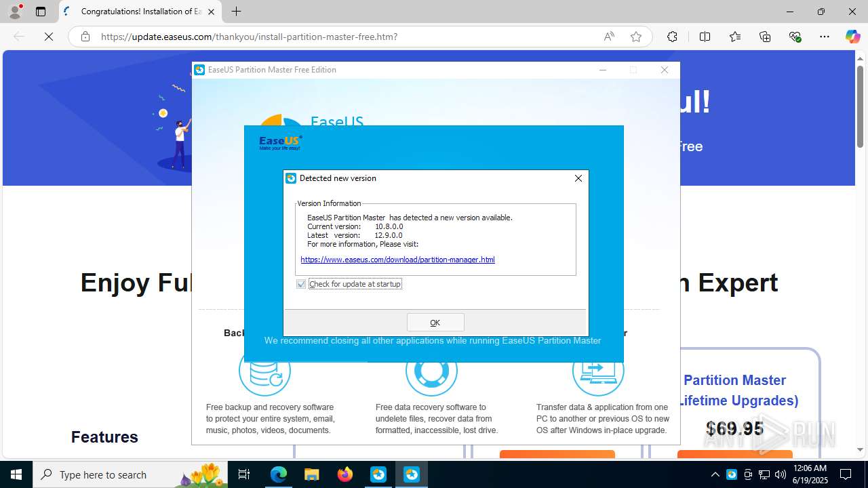The image size is (868, 488).
Task: Open the notification center icon
Action: (846, 474)
